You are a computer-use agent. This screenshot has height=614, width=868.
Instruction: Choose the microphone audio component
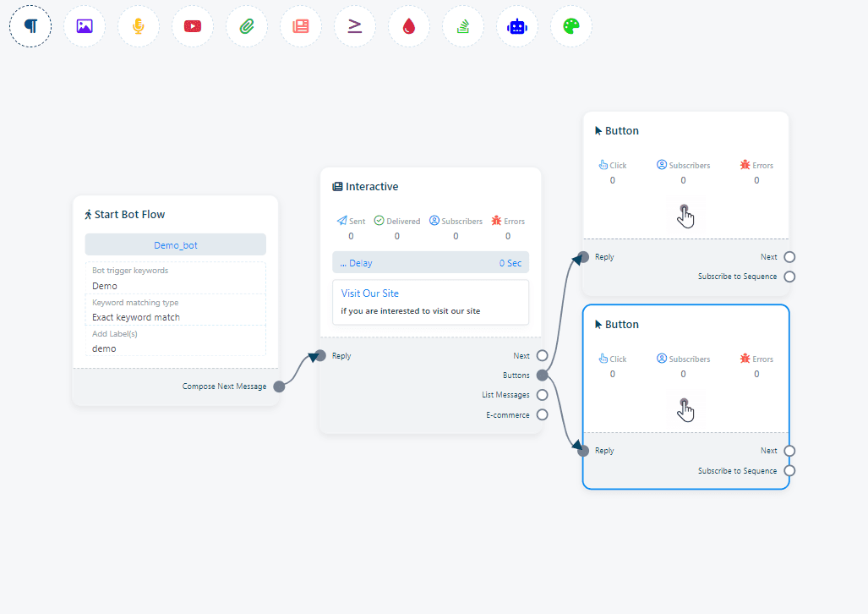coord(139,26)
